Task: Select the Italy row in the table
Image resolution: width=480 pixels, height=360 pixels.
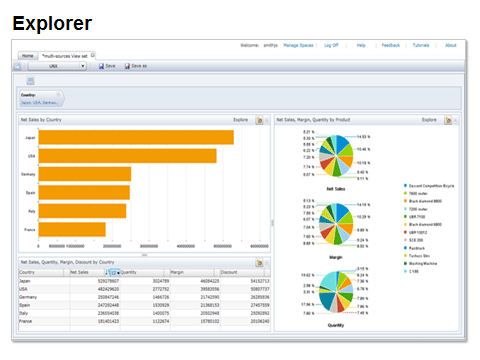Action: (x=144, y=313)
